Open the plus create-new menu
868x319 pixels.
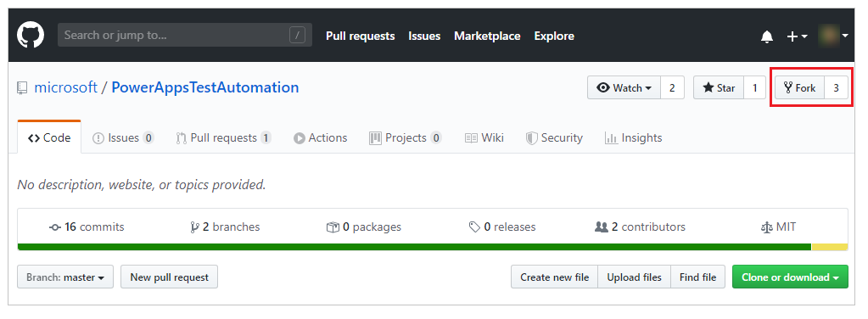tap(797, 36)
